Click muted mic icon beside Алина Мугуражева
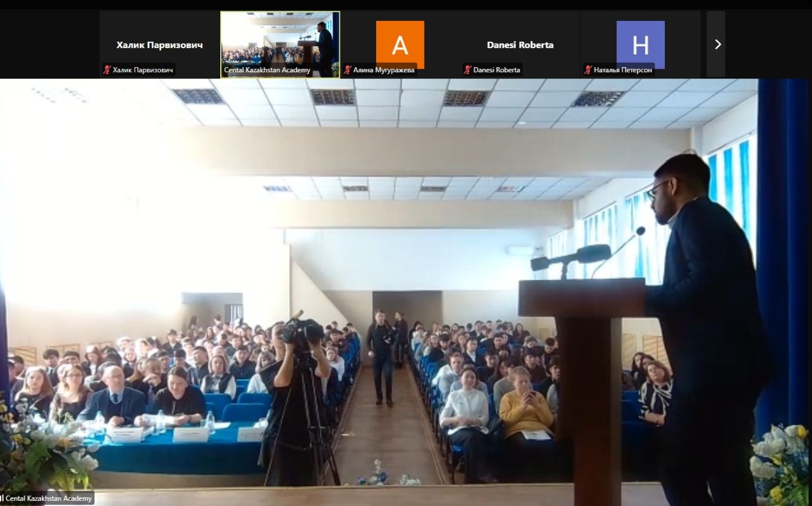 (x=348, y=70)
